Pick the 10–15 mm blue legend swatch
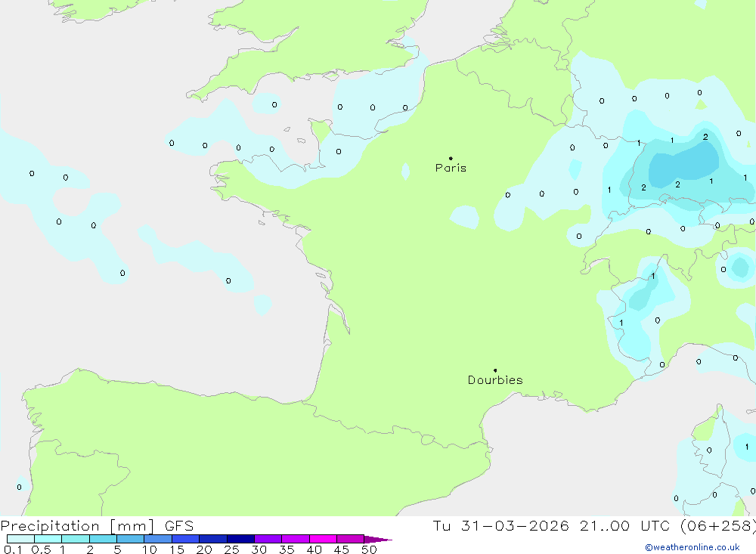This screenshot has width=756, height=554. [158, 539]
